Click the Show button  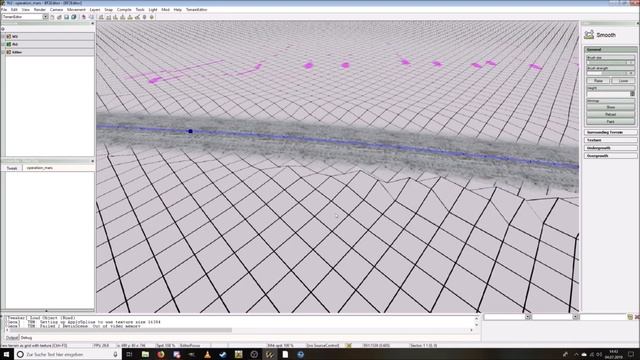pyautogui.click(x=610, y=107)
